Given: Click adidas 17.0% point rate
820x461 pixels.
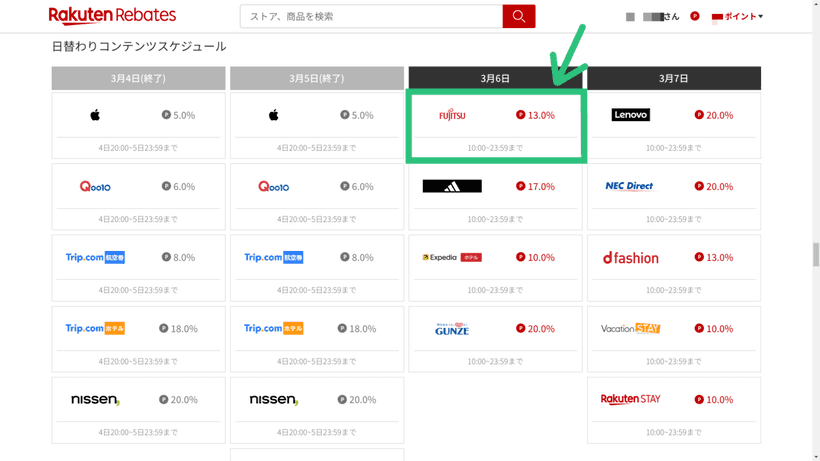Looking at the screenshot, I should click(x=536, y=187).
